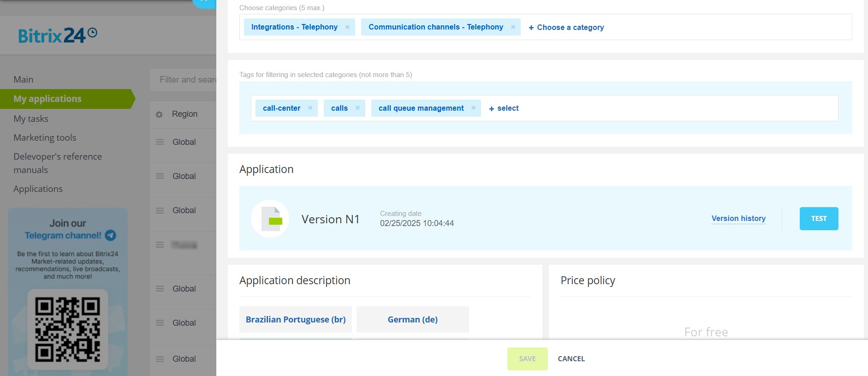
Task: Remove the calls tag
Action: tap(357, 108)
